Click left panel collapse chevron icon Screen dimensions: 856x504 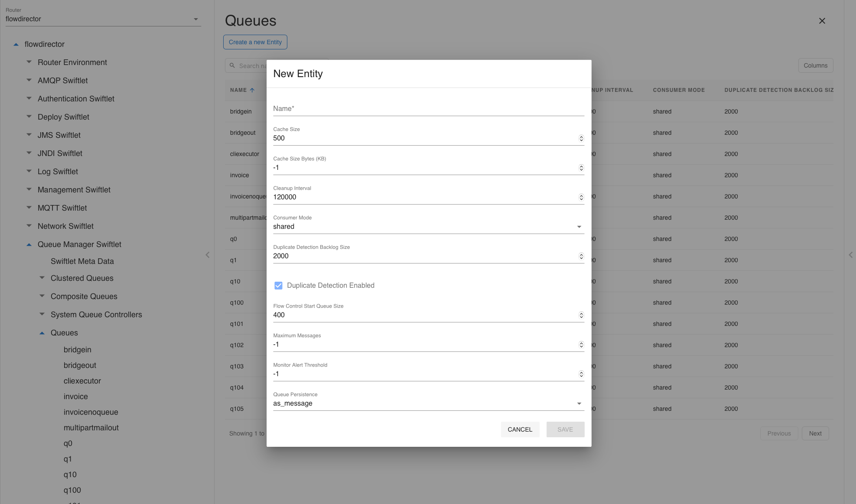pyautogui.click(x=208, y=255)
